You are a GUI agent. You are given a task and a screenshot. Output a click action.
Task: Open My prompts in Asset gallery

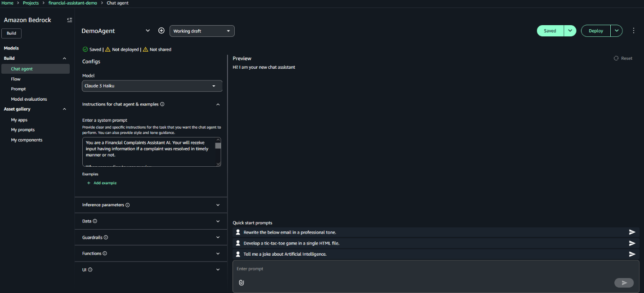tap(23, 130)
